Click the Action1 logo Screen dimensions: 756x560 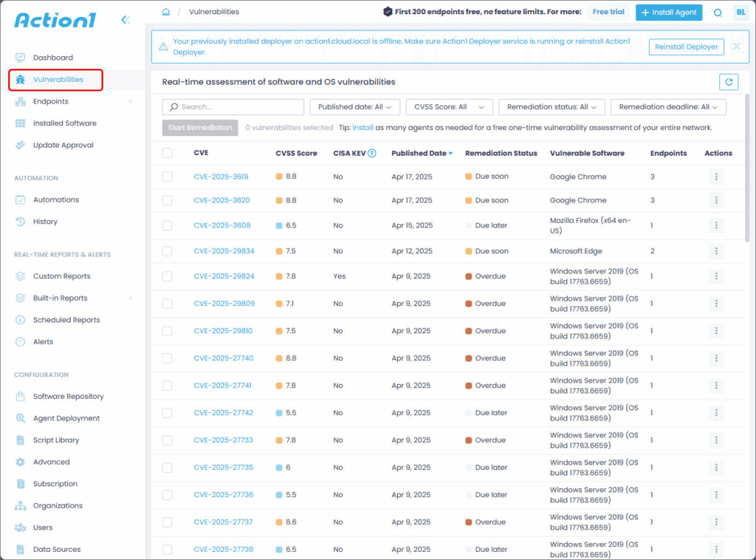pyautogui.click(x=55, y=20)
